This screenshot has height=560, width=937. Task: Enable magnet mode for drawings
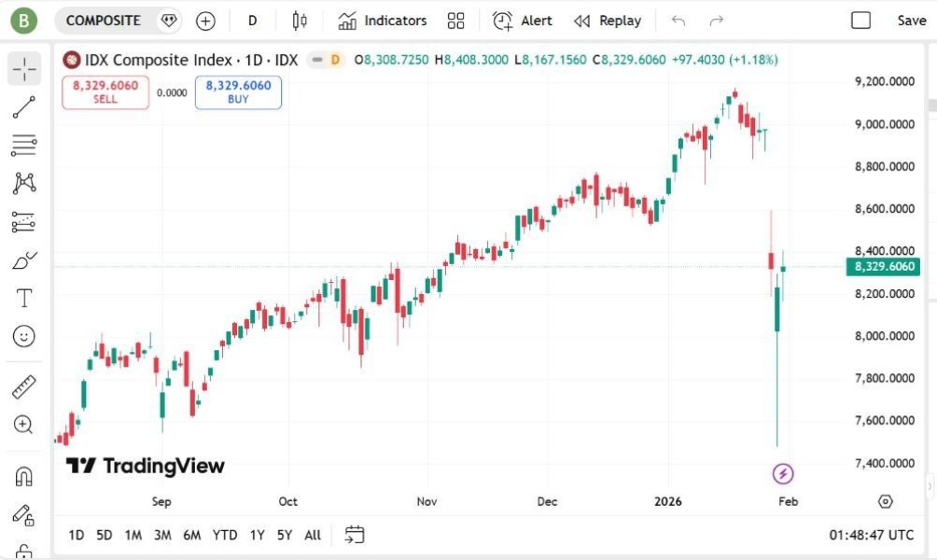[22, 477]
